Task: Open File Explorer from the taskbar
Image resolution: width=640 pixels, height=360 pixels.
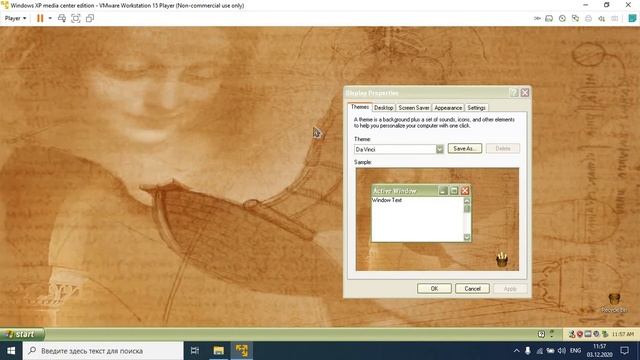Action: click(219, 351)
